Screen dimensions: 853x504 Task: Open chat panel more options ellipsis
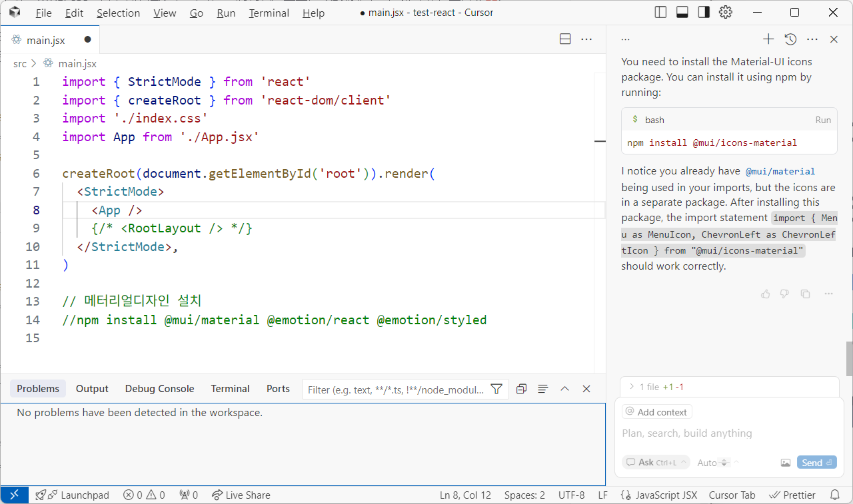pyautogui.click(x=812, y=39)
